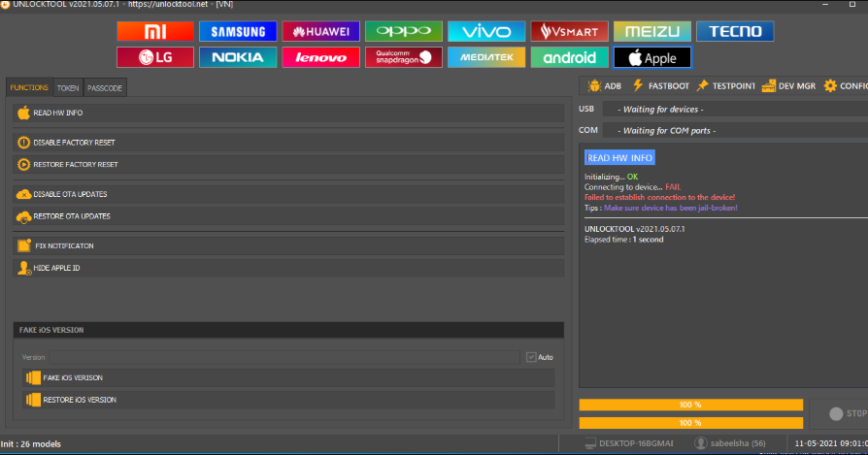Viewport: 868px width, 455px height.
Task: Open the Huawei brand section
Action: (321, 31)
